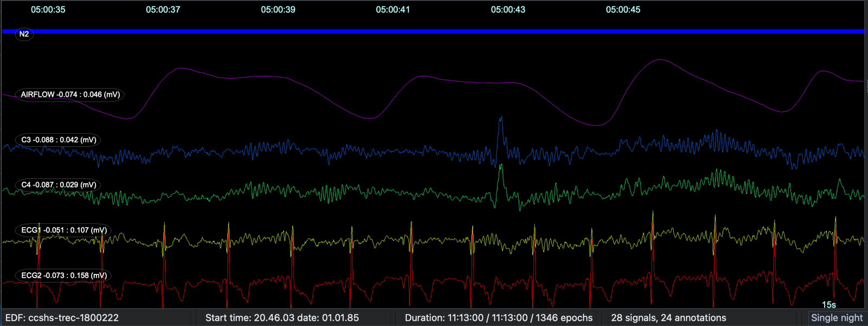
Task: Click the Duration and epochs status field
Action: [499, 318]
